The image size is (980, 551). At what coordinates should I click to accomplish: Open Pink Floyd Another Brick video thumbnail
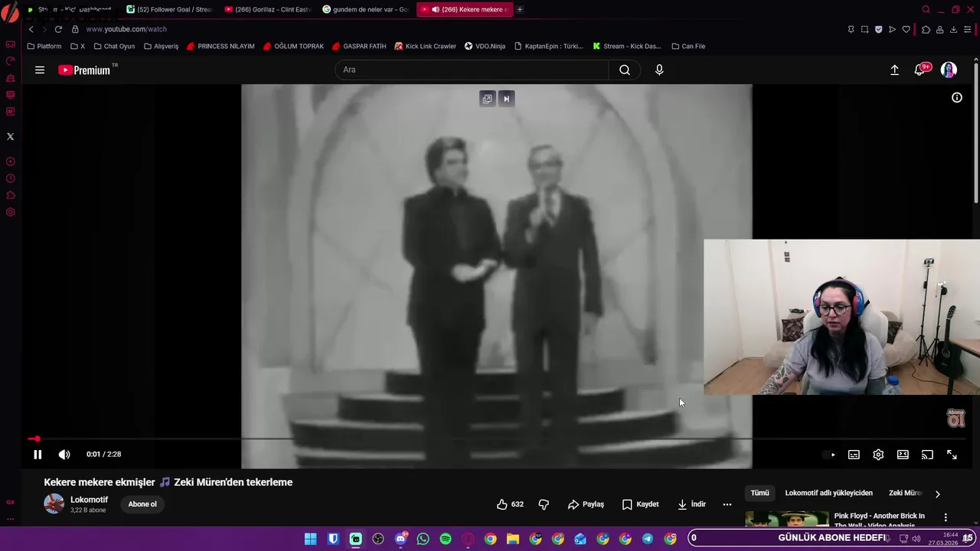point(787,519)
